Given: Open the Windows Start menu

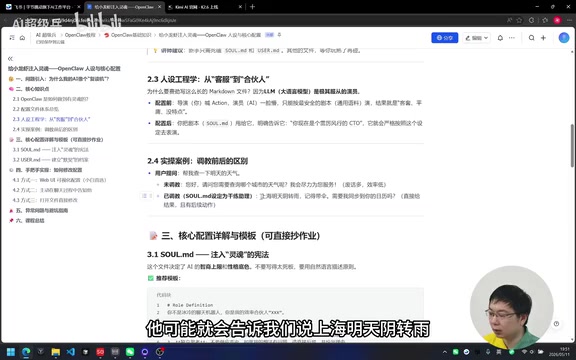Looking at the screenshot, I should tap(11, 352).
